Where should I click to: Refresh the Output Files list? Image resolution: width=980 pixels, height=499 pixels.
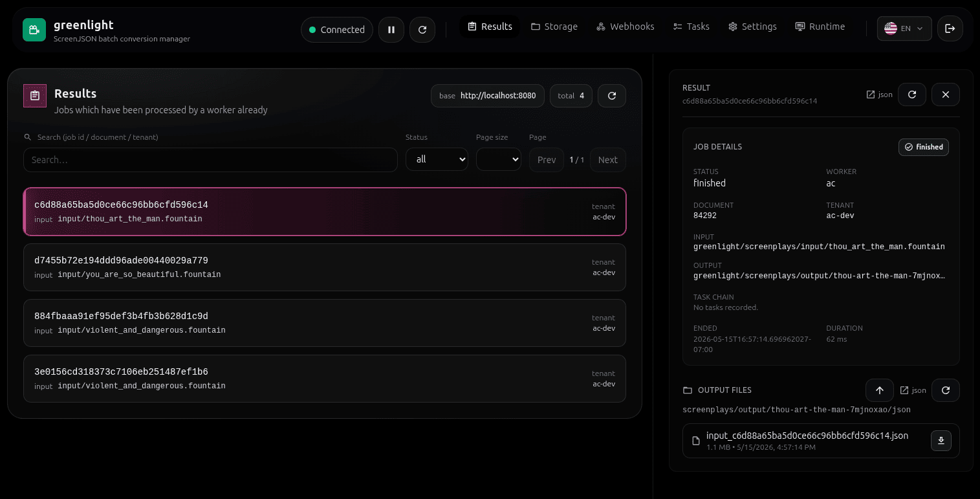[x=946, y=390]
